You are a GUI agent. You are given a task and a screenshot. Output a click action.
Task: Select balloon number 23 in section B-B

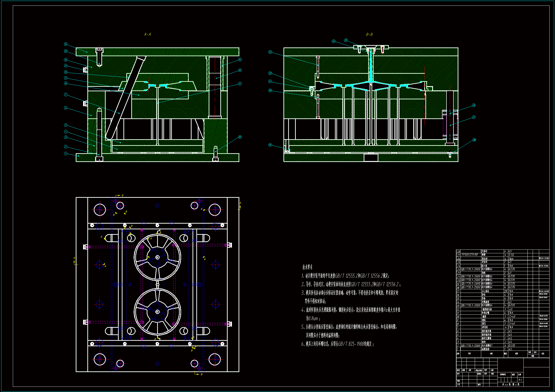pyautogui.click(x=270, y=52)
